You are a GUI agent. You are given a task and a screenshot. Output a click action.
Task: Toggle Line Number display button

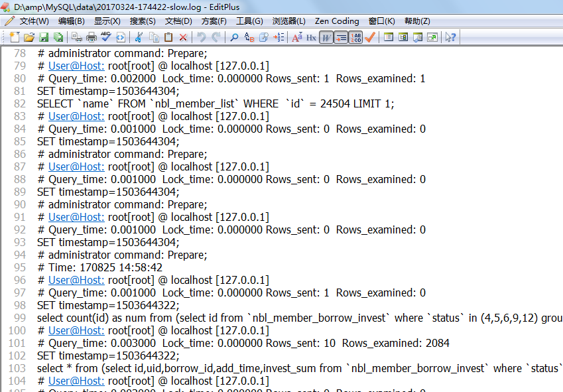click(355, 37)
